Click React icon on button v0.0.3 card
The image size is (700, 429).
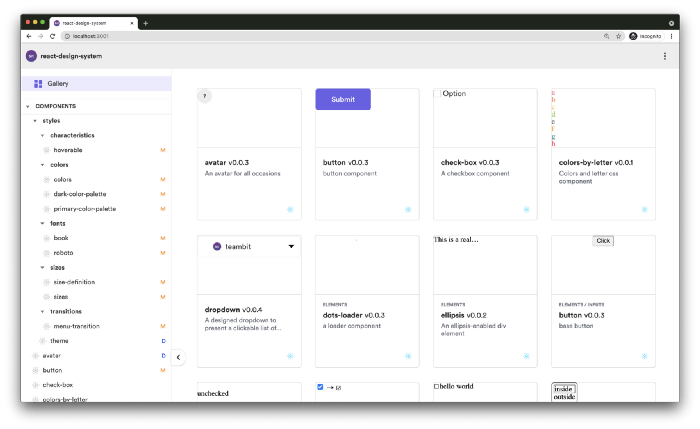408,209
